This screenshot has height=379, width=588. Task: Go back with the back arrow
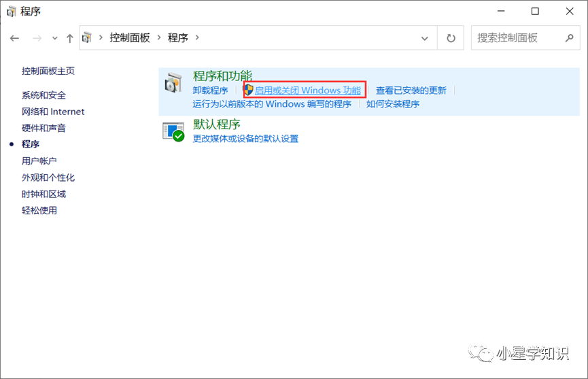point(14,38)
